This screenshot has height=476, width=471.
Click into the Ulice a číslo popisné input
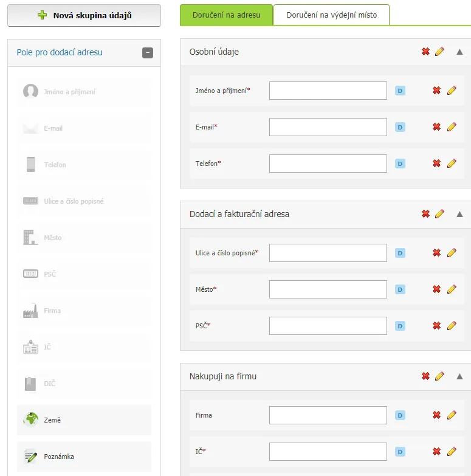coord(328,253)
